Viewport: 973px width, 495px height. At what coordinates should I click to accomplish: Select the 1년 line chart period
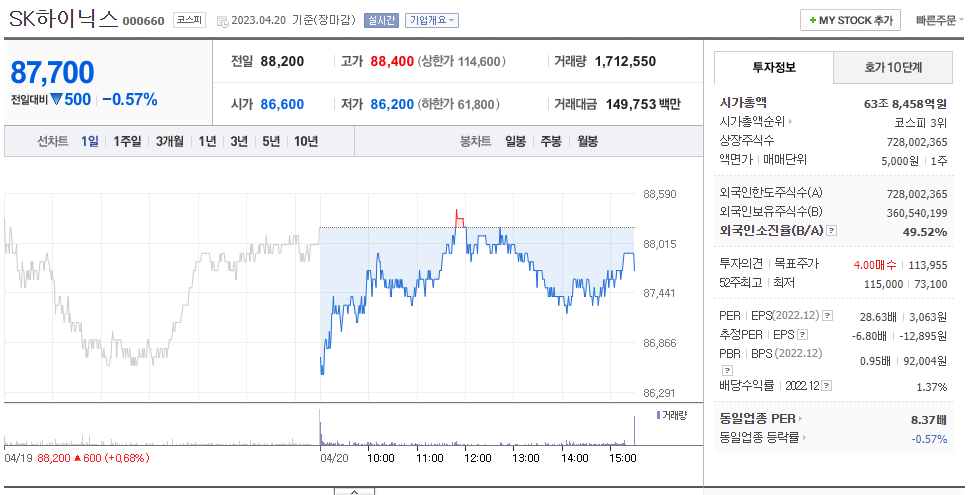(x=207, y=141)
